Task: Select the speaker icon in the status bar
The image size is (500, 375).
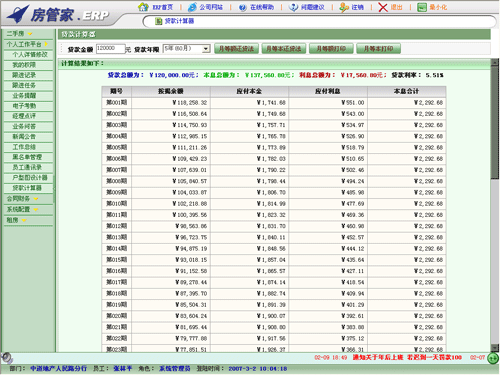Action: coord(7,358)
